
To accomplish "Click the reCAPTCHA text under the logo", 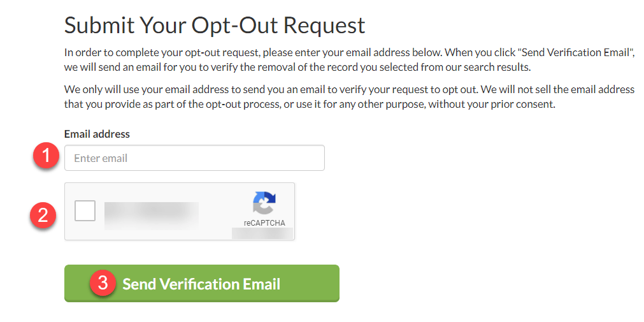I will (264, 223).
